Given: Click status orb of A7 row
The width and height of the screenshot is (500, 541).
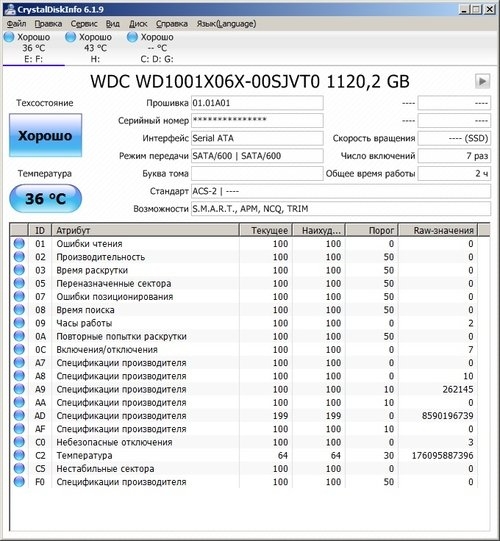Looking at the screenshot, I should coord(19,363).
